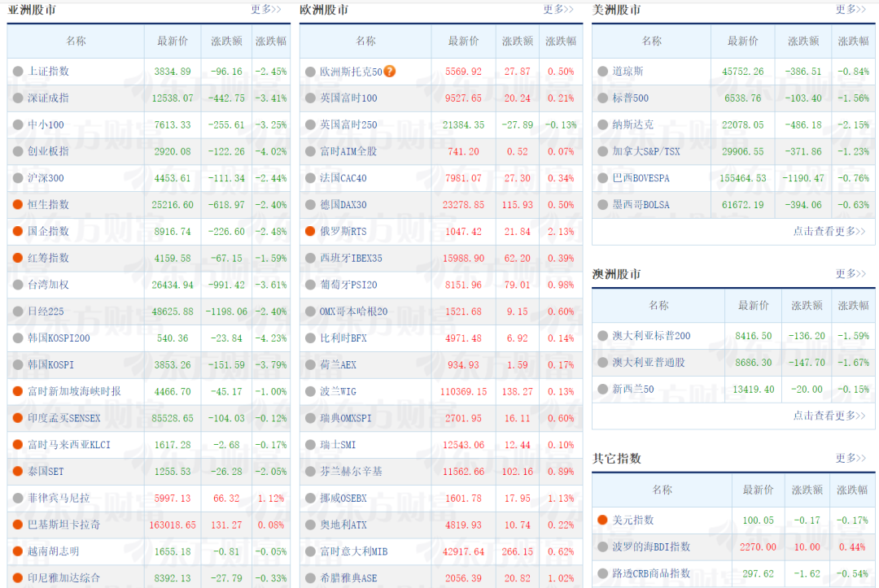This screenshot has width=879, height=588.
Task: Open the 波罗的海BDI指数 link
Action: [651, 547]
